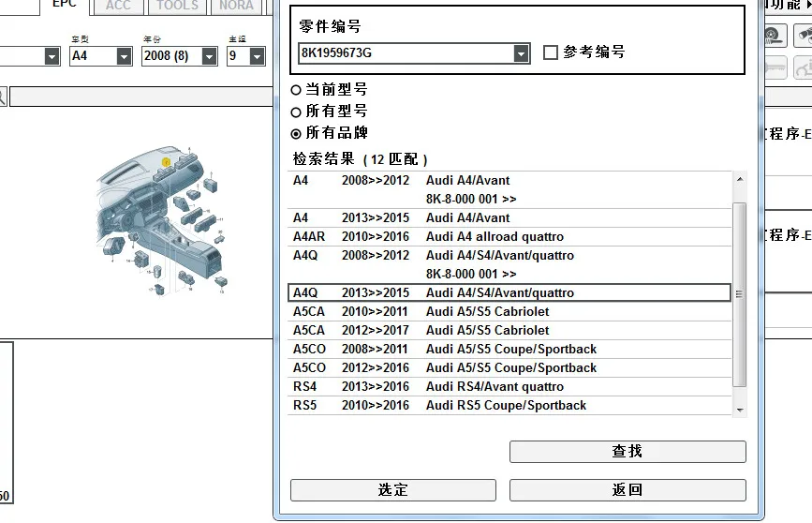This screenshot has height=523, width=812.
Task: Click the scroll down arrow of results list
Action: 740,410
